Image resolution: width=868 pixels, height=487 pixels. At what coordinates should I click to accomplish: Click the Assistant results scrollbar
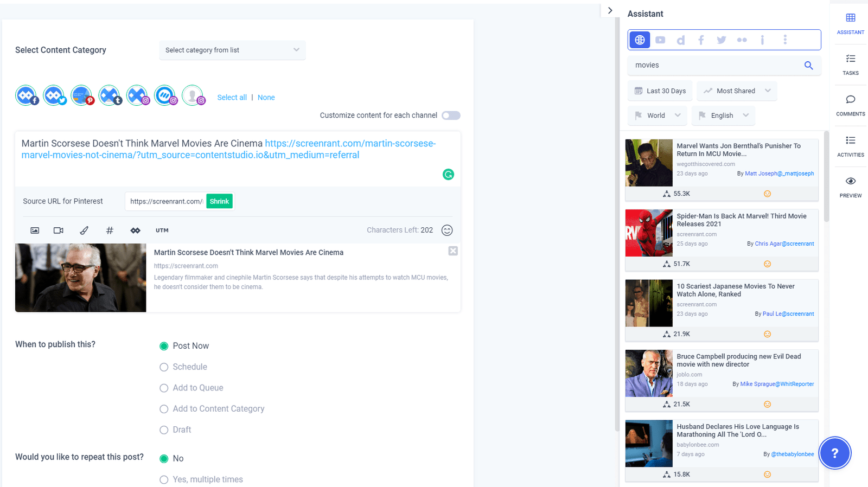tap(826, 176)
